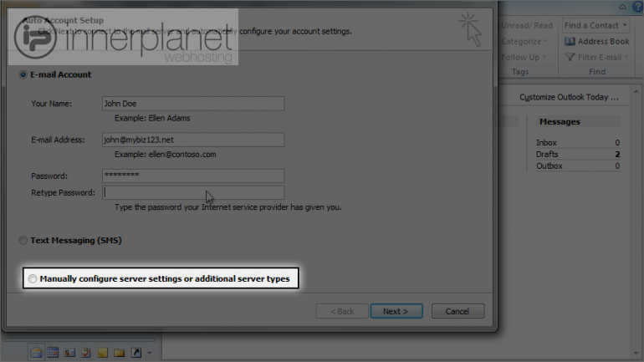Screen dimensions: 644x362
Task: Focus the Retype Password field
Action: [x=193, y=192]
